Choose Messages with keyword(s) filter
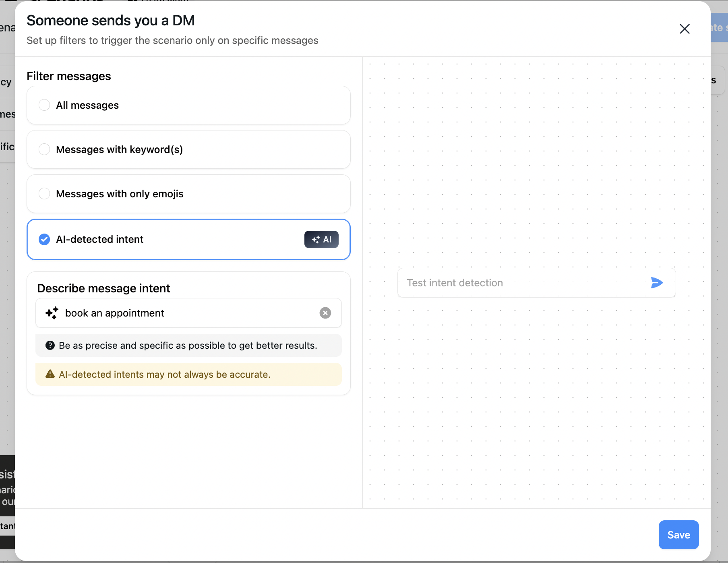This screenshot has width=728, height=563. (44, 149)
